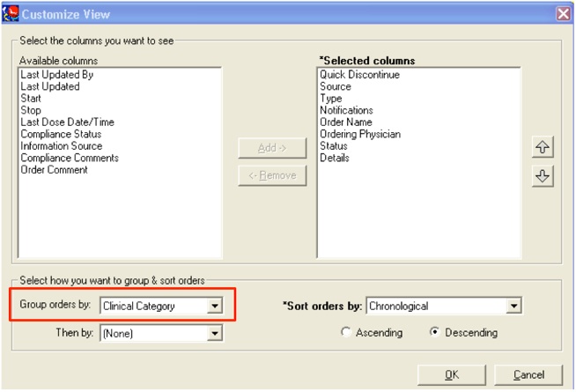Select Last Dose Date/Time column
The height and width of the screenshot is (392, 576).
68,122
